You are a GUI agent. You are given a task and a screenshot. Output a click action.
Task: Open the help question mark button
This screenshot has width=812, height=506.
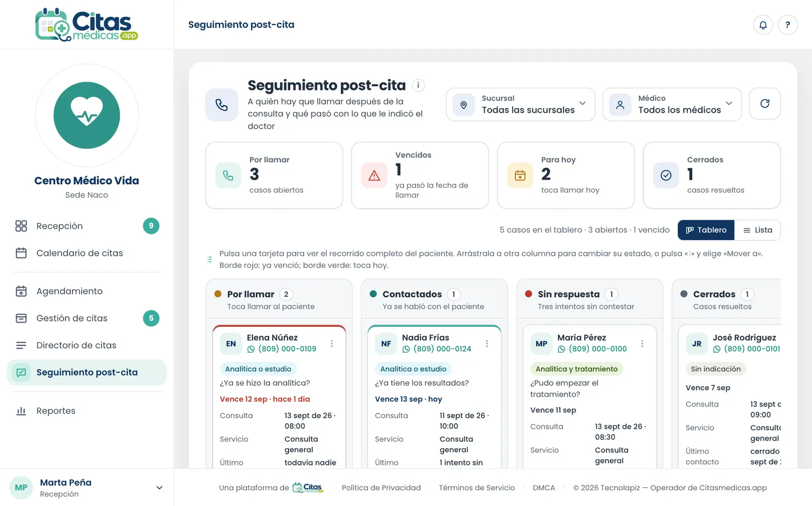[788, 25]
